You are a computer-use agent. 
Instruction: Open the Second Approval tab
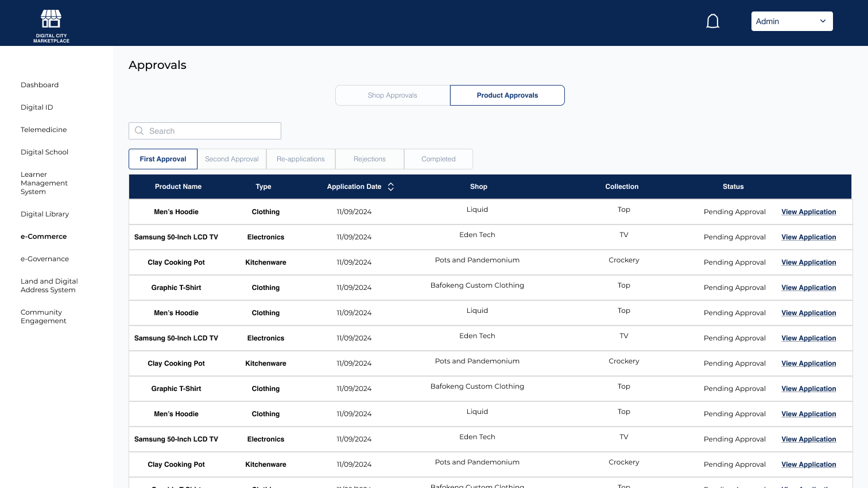(232, 159)
